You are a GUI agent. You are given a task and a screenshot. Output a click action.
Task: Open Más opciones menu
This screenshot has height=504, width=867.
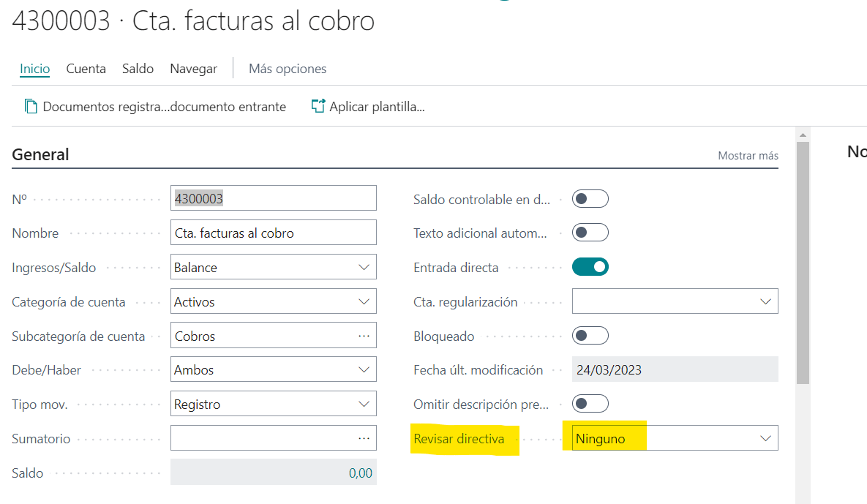pos(288,69)
